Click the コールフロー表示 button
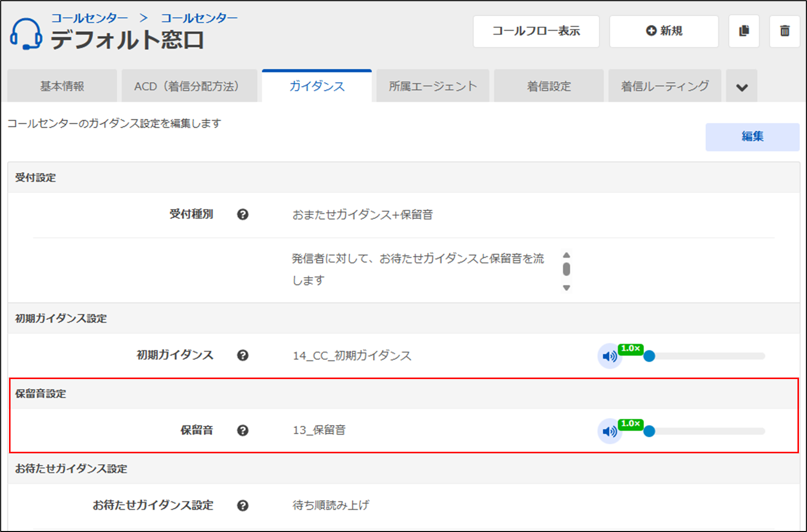 tap(536, 31)
